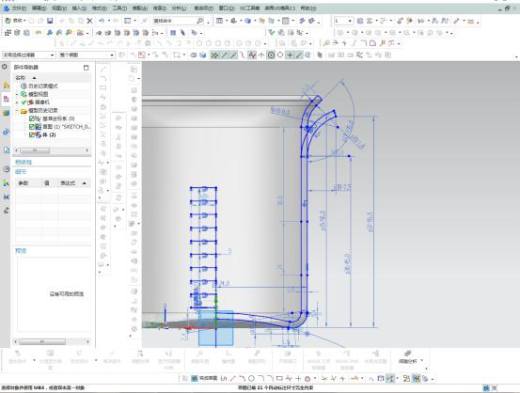Open the File menu

tap(16, 8)
